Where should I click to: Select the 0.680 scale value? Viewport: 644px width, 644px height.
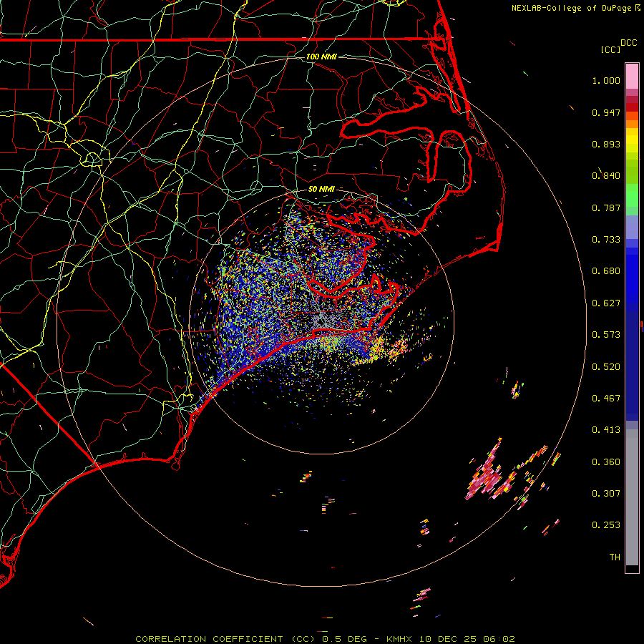[606, 271]
